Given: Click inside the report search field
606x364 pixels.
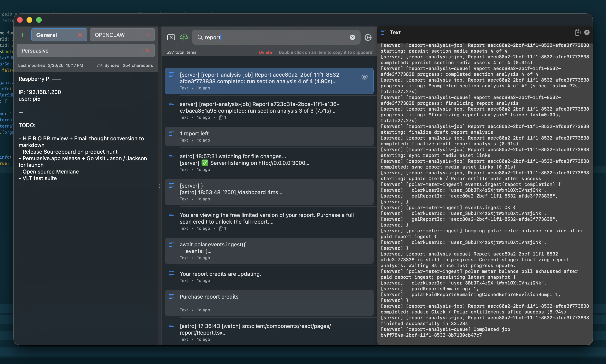Looking at the screenshot, I should point(270,37).
